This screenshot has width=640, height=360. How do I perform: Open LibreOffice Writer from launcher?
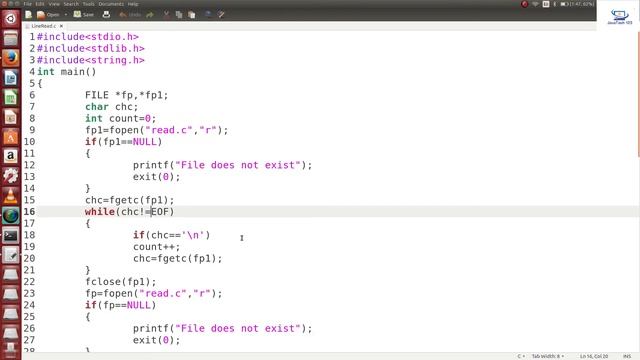point(11,78)
